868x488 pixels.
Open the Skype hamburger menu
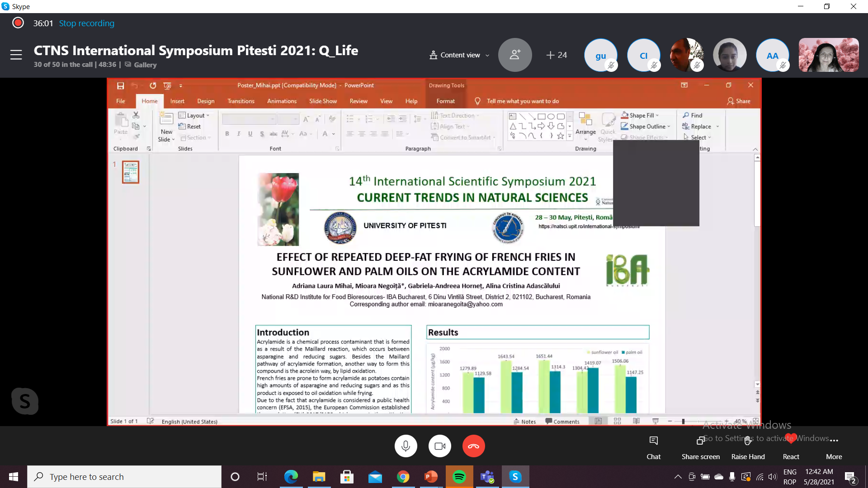pos(16,55)
